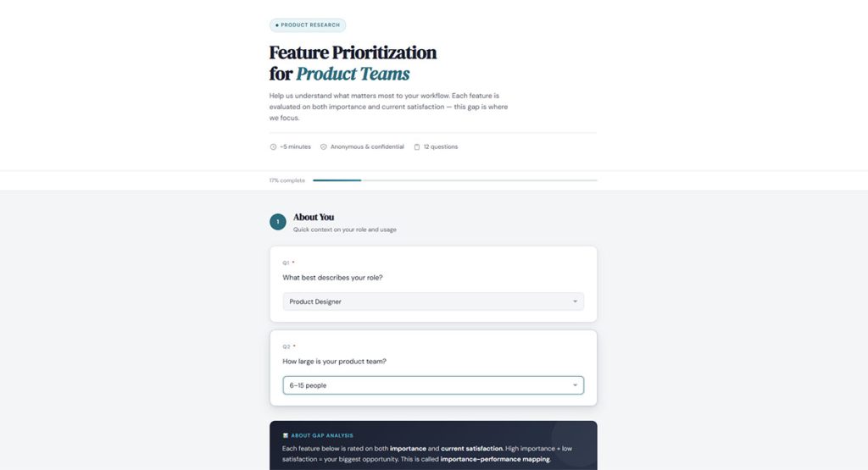Screen dimensions: 868x470
Task: Click the clock icon beside ~5 minutes
Action: click(273, 147)
